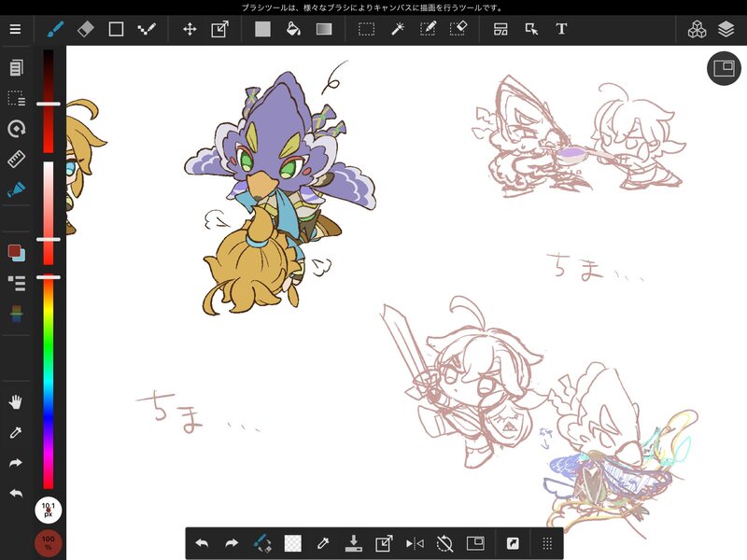Click the share arrow shortcut in bottom bar

point(513,543)
